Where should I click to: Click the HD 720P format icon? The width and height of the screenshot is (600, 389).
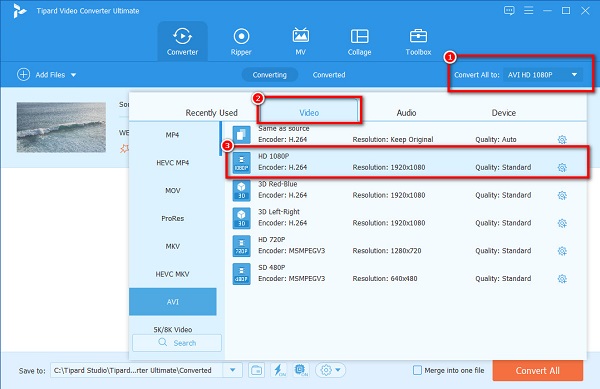tap(241, 246)
